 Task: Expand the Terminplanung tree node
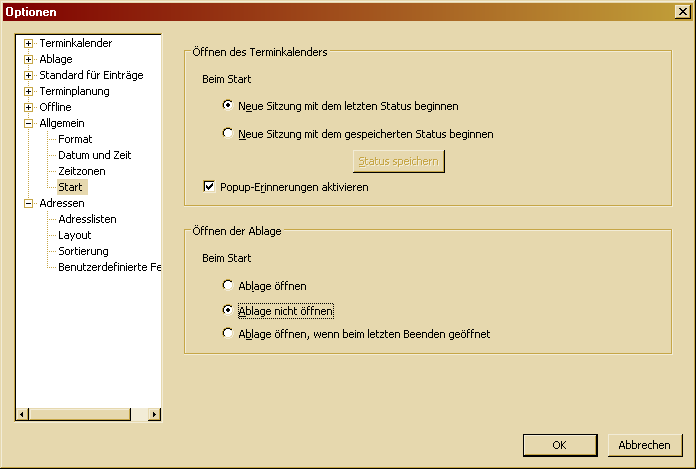click(x=29, y=91)
